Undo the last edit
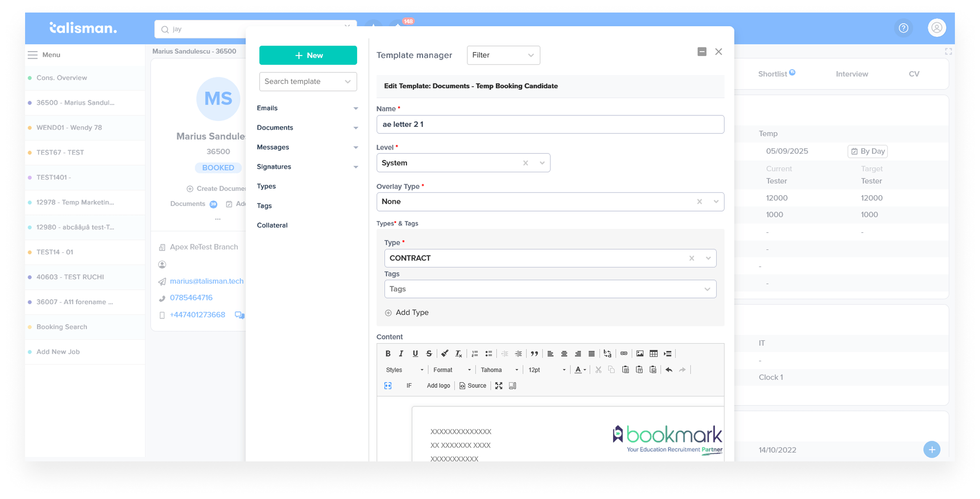Viewport: 980px width, 499px height. 669,369
